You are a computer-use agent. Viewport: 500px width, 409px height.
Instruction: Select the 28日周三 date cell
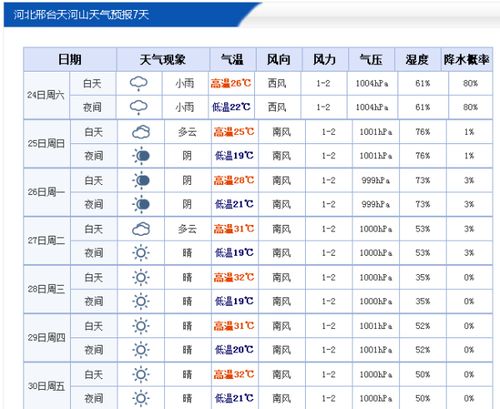[46, 289]
